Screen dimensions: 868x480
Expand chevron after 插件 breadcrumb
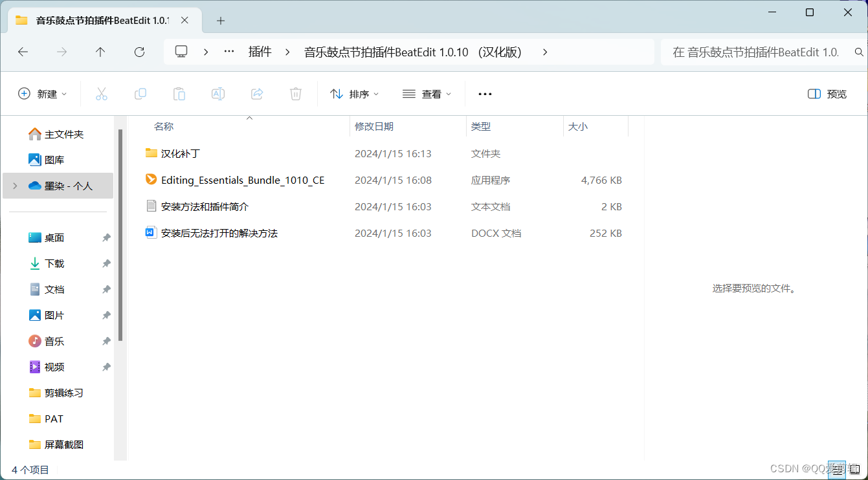pos(287,52)
